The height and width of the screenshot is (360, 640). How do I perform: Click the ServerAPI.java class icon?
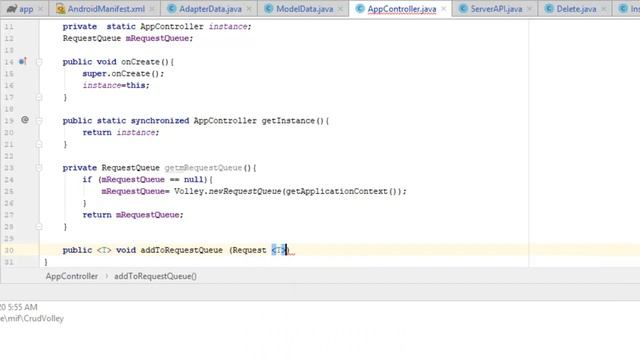(x=463, y=9)
